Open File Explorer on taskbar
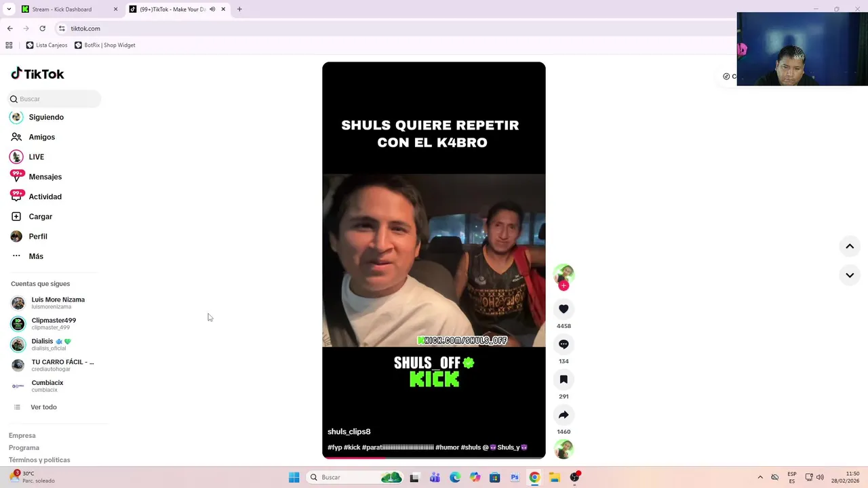The height and width of the screenshot is (488, 868). point(554,478)
